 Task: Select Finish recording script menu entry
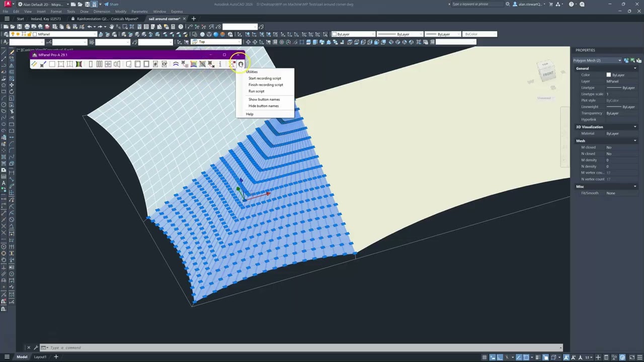266,84
